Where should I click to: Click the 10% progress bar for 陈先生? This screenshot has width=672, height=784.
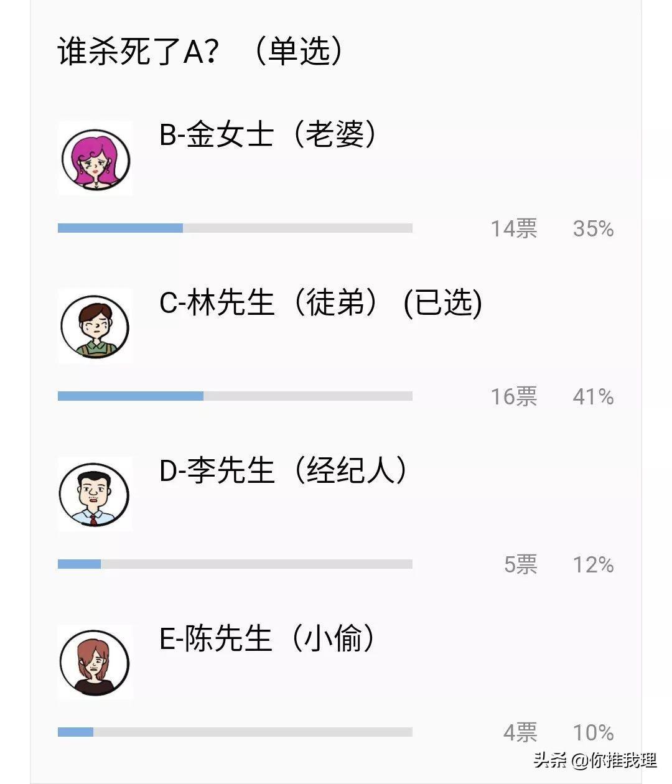235,732
